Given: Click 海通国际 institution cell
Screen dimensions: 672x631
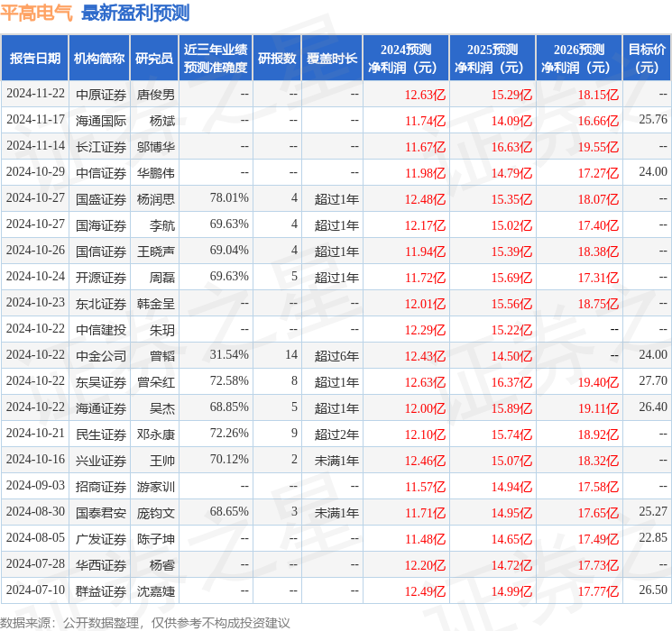Looking at the screenshot, I should click(x=101, y=121).
